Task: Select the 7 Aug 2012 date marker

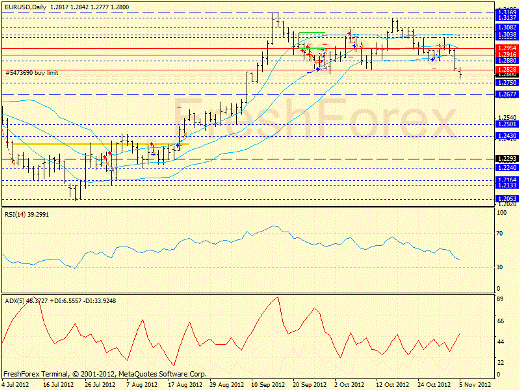Action: click(x=142, y=385)
